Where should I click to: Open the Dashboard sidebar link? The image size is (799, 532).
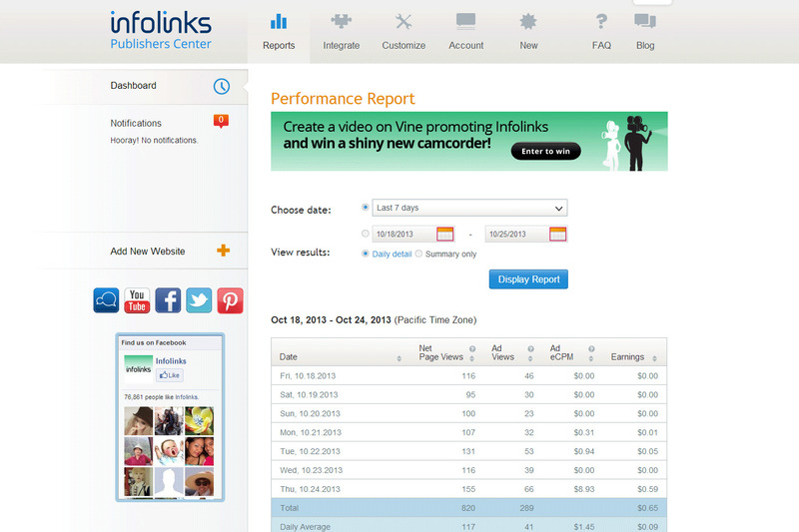(134, 86)
